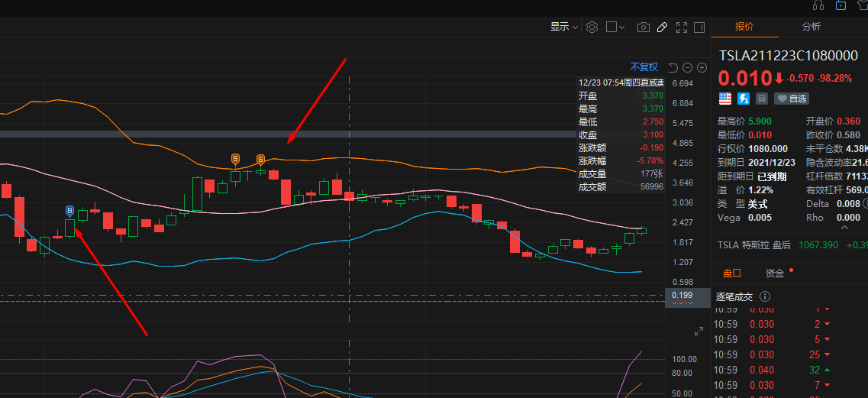Expand the indicator subchart with resize icon
Image resolution: width=868 pixels, height=398 pixels.
coord(699,332)
